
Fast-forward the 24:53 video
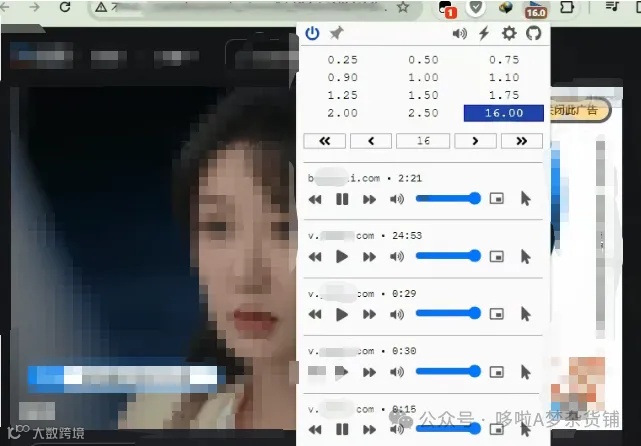click(369, 257)
